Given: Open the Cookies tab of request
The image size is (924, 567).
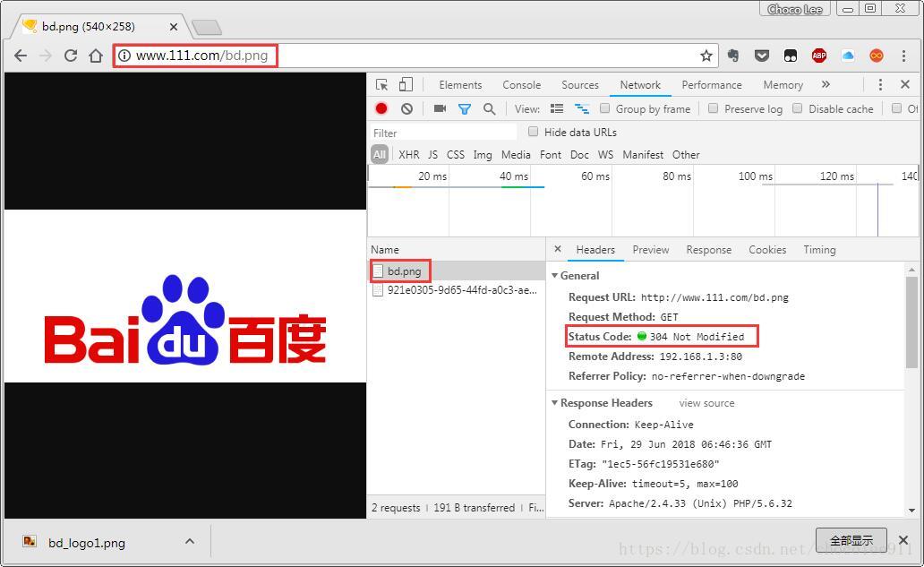Looking at the screenshot, I should [x=767, y=250].
